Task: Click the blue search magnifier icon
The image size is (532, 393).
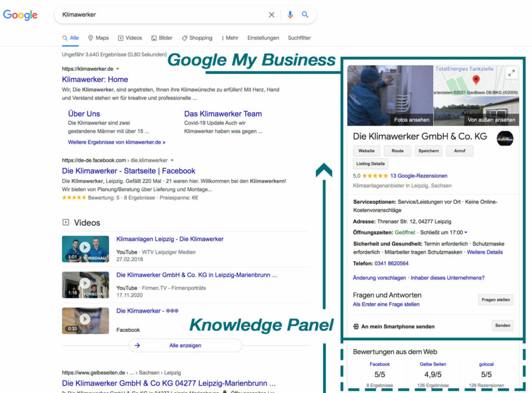Action: pos(305,15)
